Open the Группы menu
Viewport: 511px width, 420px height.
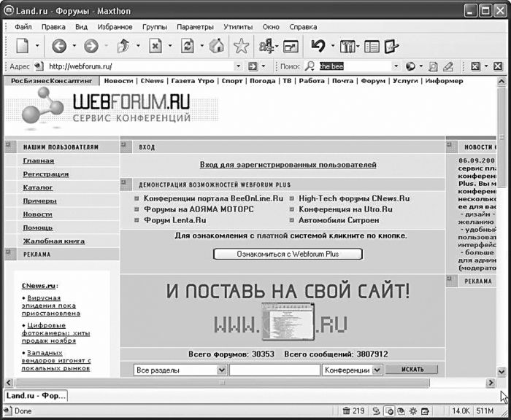tap(155, 27)
